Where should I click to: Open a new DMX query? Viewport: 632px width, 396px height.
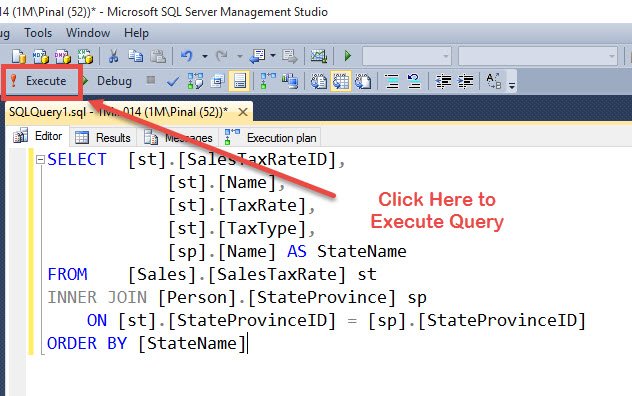63,56
